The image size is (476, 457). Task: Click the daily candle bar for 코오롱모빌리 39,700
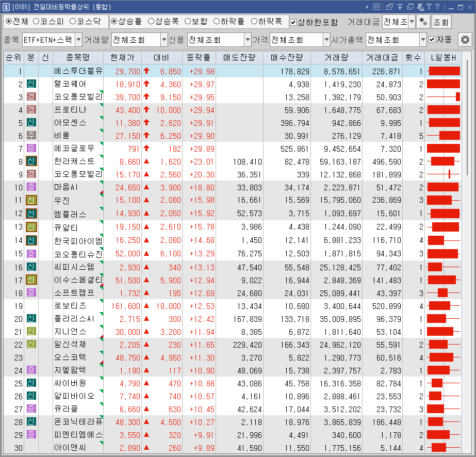(444, 97)
